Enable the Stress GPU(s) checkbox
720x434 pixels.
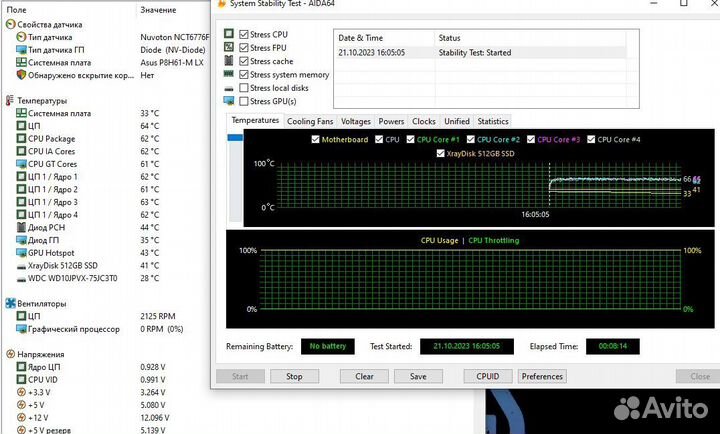[x=244, y=101]
